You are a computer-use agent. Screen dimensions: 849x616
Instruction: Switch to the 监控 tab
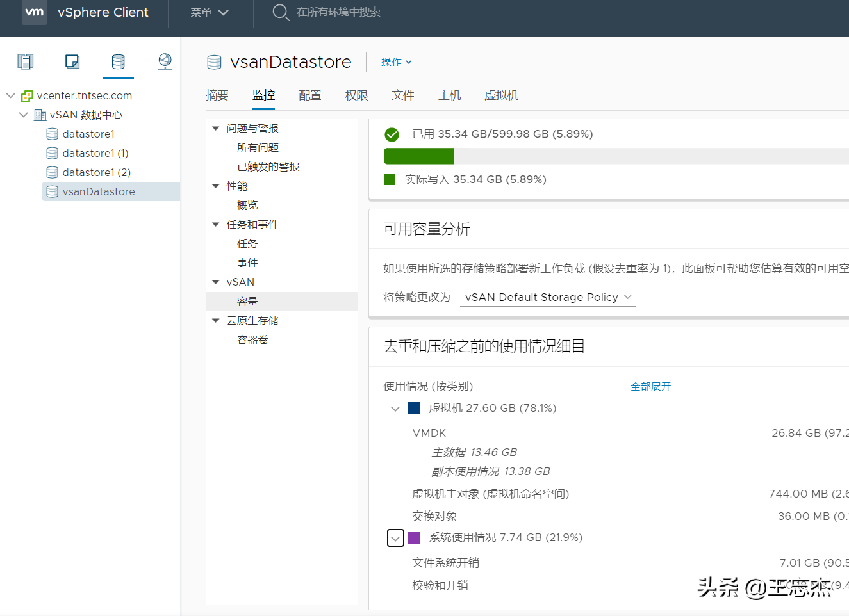pos(263,95)
